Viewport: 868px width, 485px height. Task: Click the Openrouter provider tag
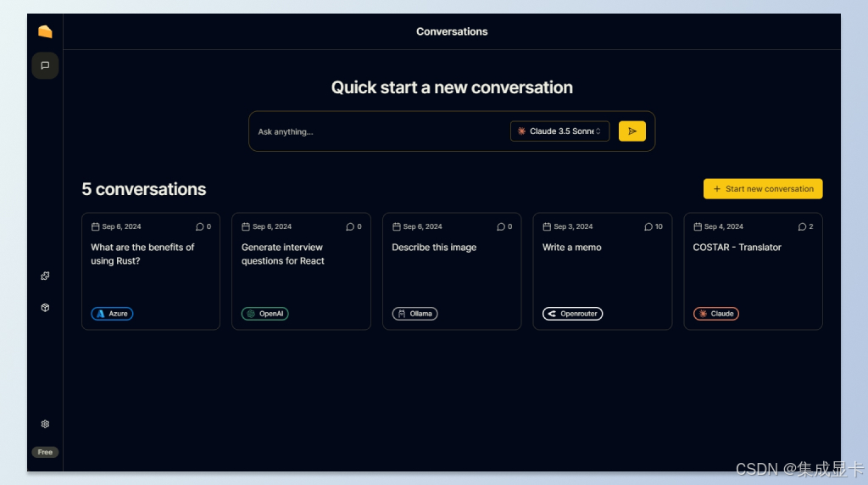(x=572, y=314)
